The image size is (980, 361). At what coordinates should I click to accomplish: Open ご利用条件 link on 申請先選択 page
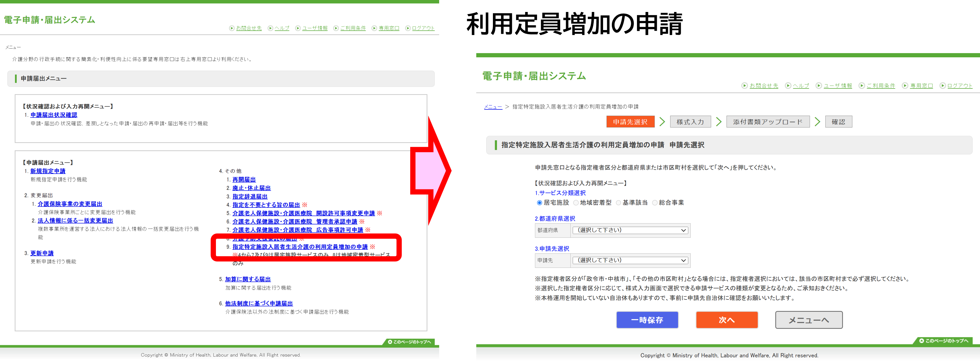pos(881,86)
